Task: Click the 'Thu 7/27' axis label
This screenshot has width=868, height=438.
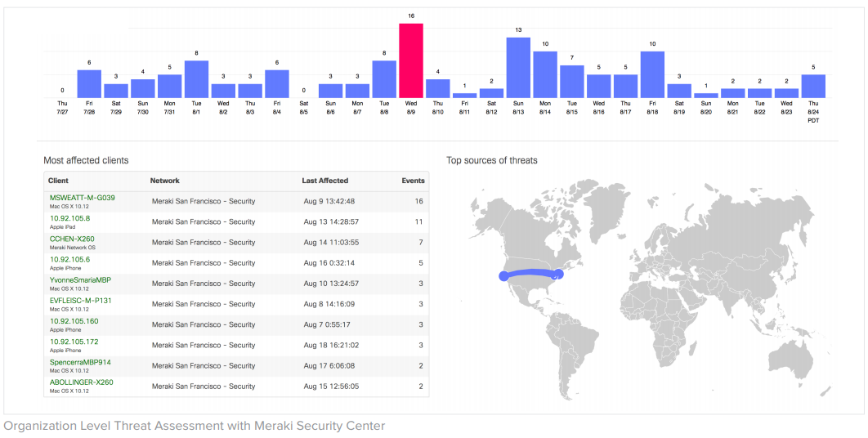Action: click(62, 107)
